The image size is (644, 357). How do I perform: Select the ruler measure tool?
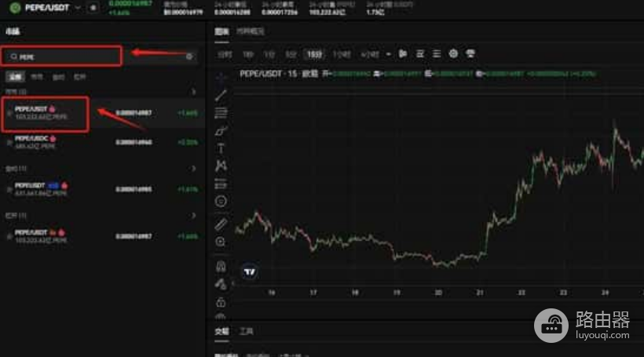(221, 224)
